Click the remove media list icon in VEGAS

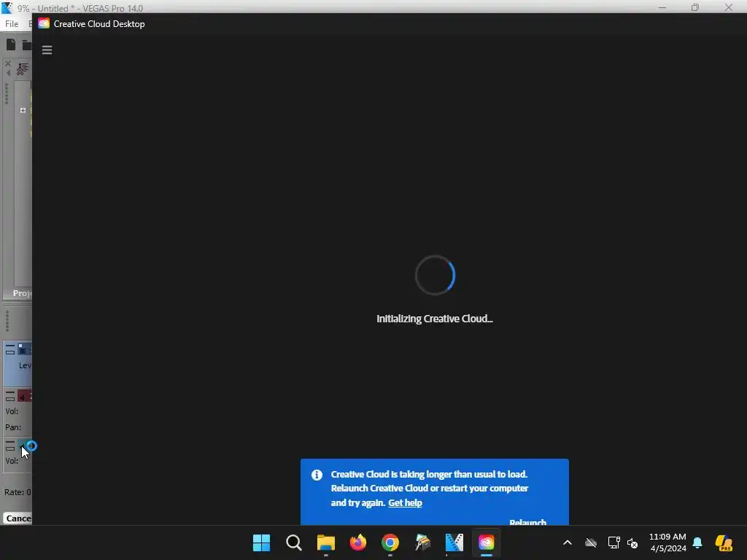coord(23,69)
